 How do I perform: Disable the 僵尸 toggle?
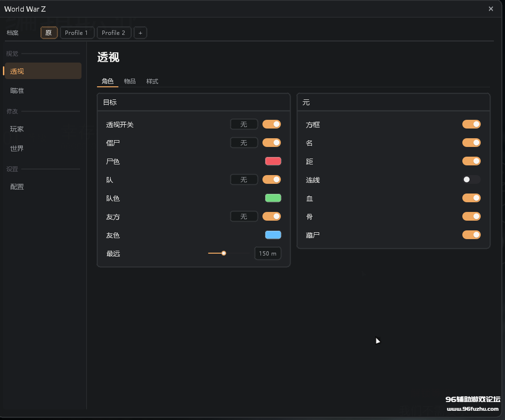tap(272, 143)
